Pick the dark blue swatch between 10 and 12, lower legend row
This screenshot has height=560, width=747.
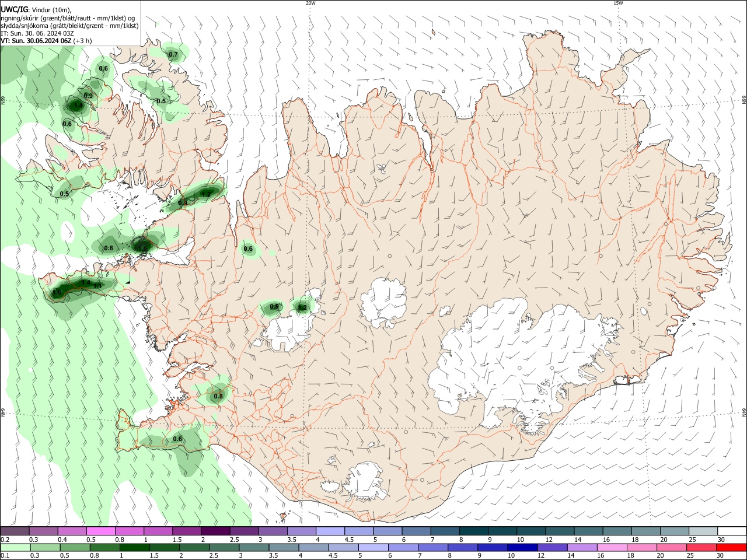[522, 547]
